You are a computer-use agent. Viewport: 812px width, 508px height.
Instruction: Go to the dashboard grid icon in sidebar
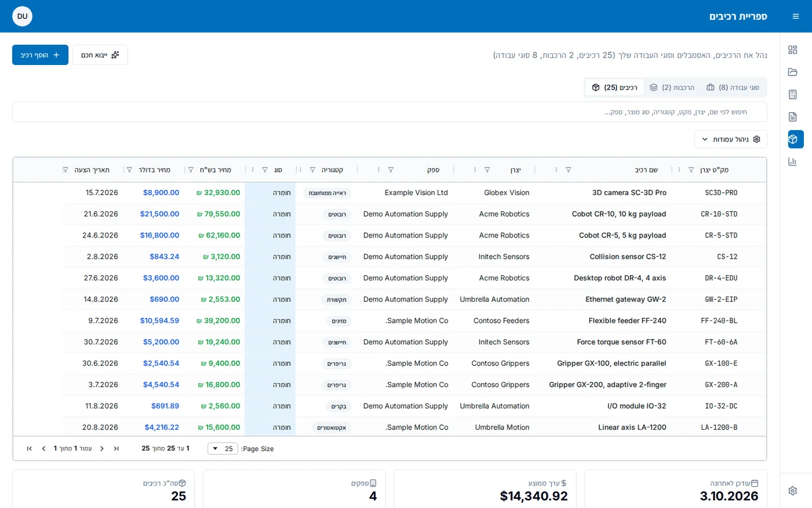tap(793, 50)
